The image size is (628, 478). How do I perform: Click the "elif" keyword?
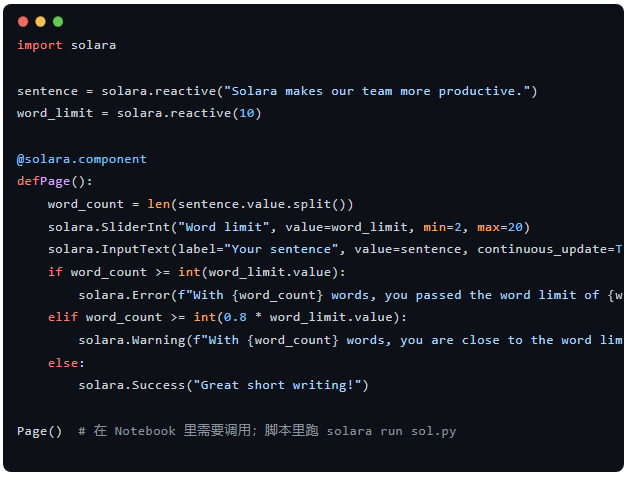point(62,317)
